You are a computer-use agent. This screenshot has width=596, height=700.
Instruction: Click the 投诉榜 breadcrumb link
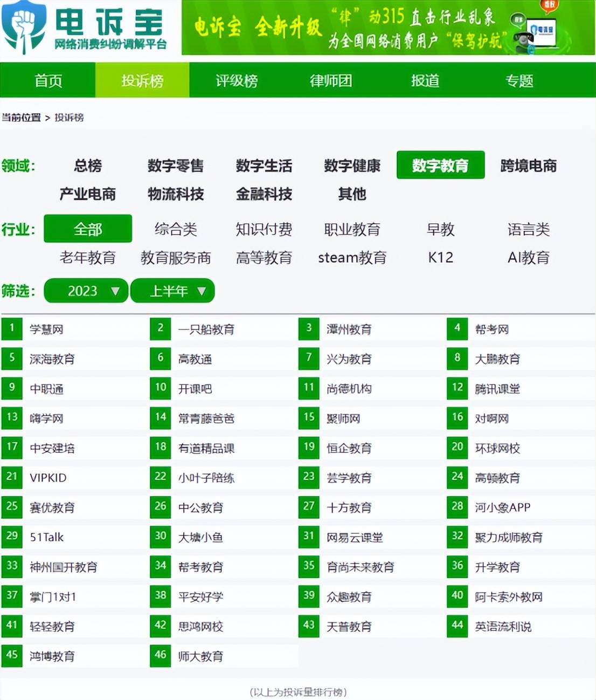tap(69, 118)
